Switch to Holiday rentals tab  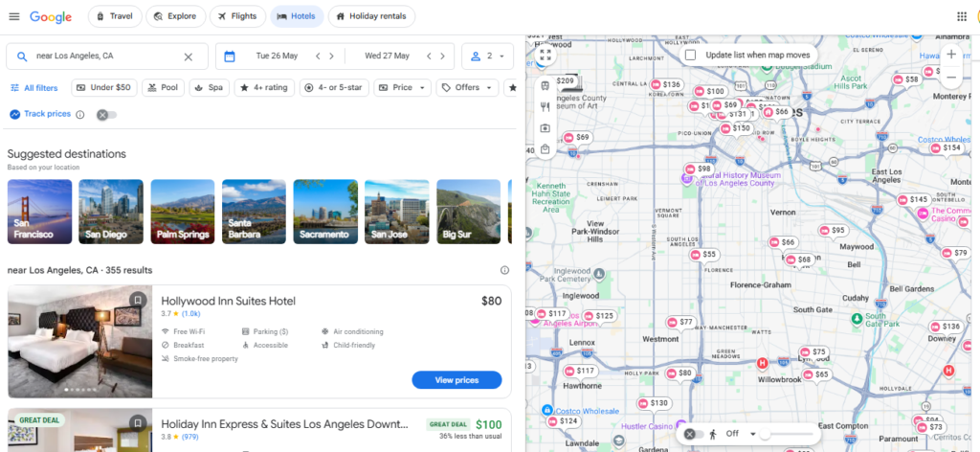pyautogui.click(x=371, y=16)
